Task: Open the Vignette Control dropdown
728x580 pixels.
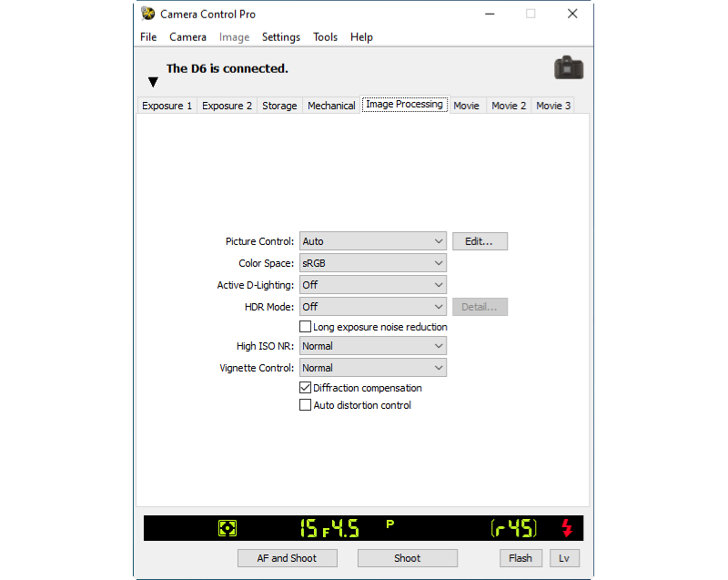Action: pyautogui.click(x=373, y=368)
